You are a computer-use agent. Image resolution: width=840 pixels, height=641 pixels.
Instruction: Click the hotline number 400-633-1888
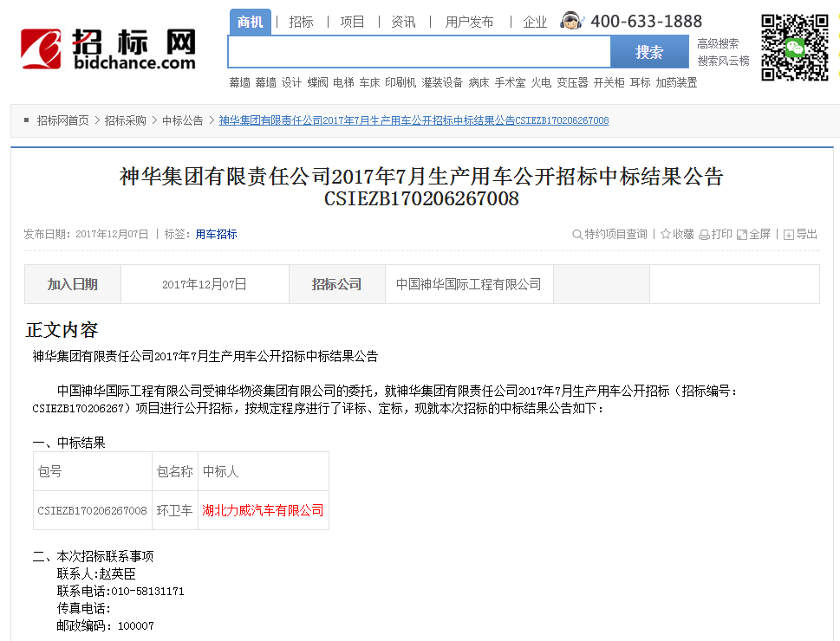pyautogui.click(x=646, y=22)
